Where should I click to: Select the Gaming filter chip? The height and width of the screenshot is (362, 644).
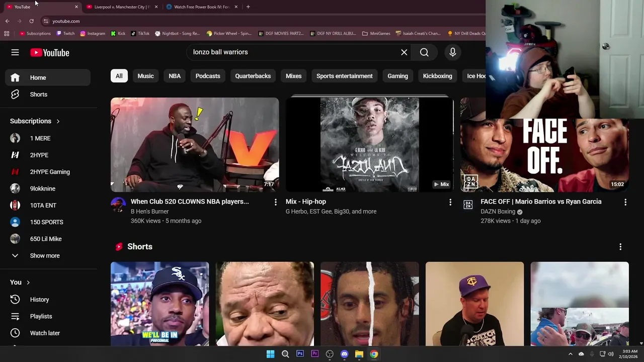click(397, 76)
